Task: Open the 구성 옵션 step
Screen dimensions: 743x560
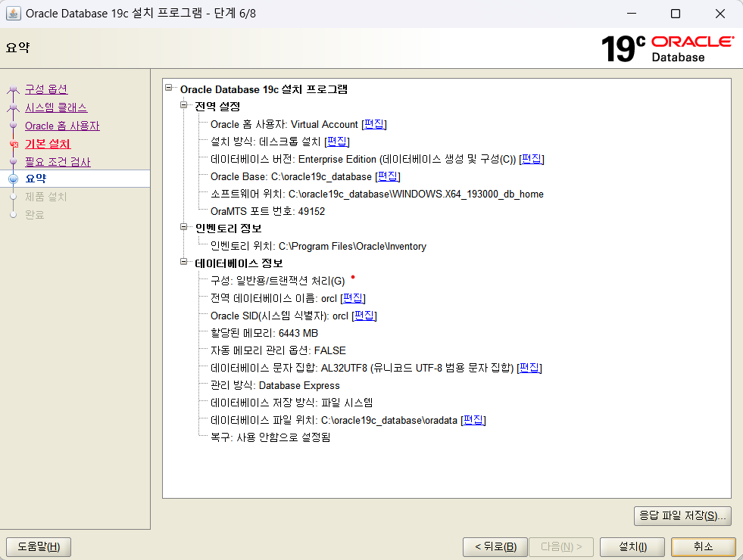Action: click(x=46, y=89)
